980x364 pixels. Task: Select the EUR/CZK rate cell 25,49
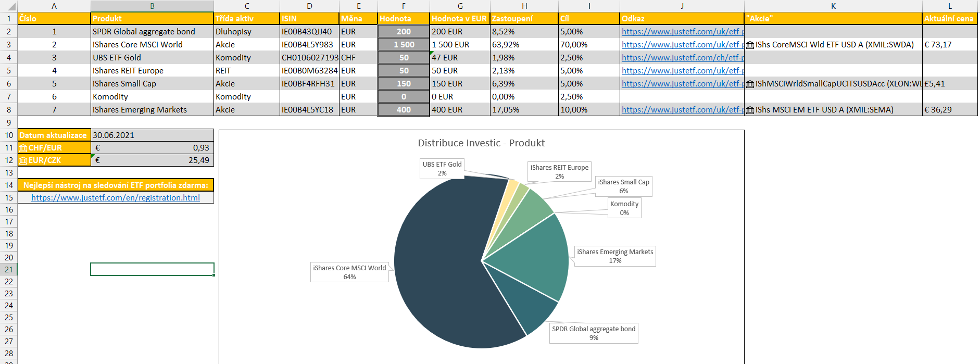pos(152,160)
